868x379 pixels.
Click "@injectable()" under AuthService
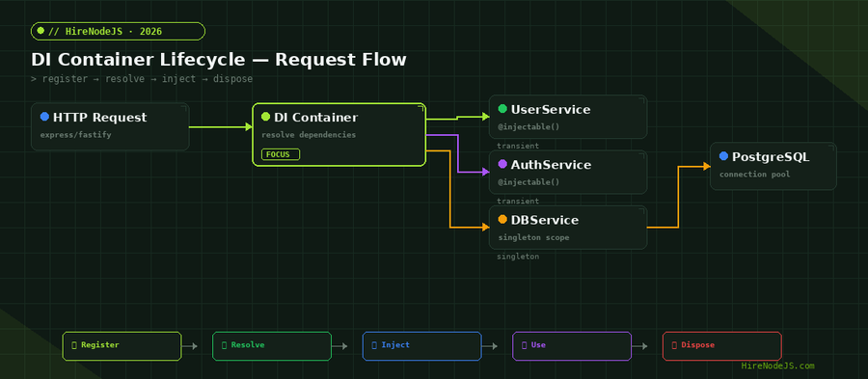coord(529,182)
